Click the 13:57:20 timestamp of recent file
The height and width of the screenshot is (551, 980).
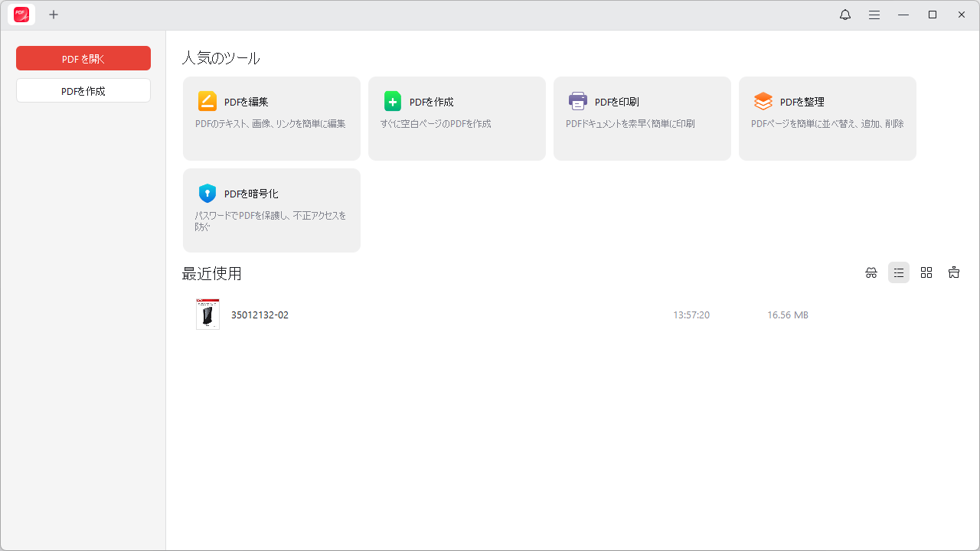click(x=691, y=315)
